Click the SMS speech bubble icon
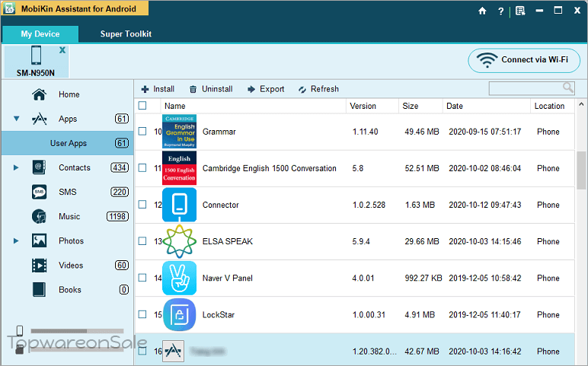 coord(40,192)
